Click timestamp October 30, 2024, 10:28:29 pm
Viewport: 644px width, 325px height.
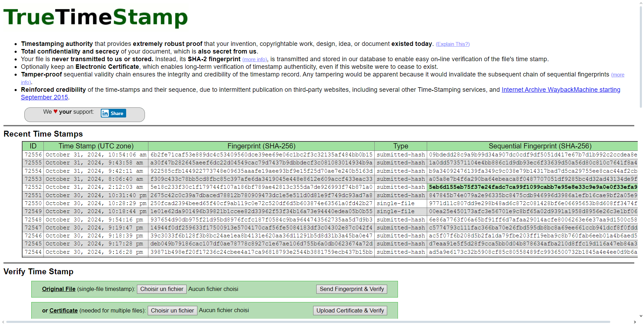click(x=96, y=203)
